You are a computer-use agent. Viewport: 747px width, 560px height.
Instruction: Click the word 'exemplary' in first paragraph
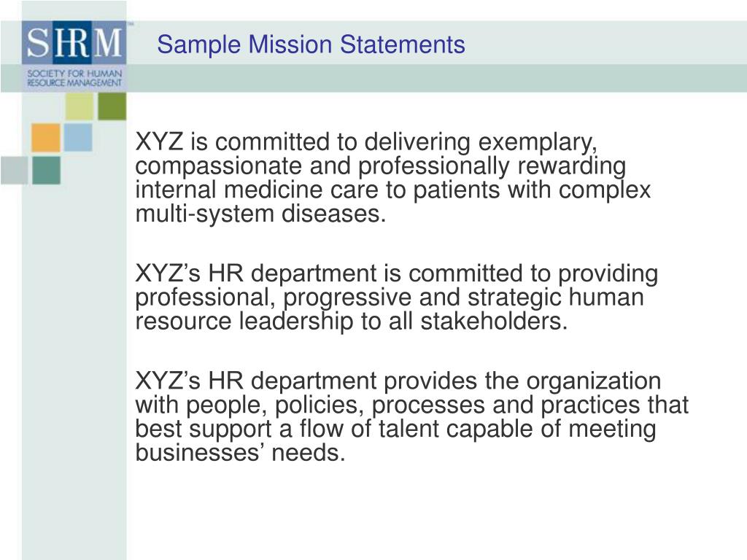[x=538, y=142]
